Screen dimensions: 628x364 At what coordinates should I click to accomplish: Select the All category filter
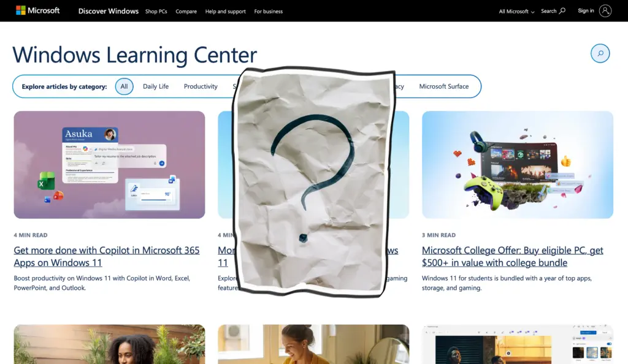[124, 86]
